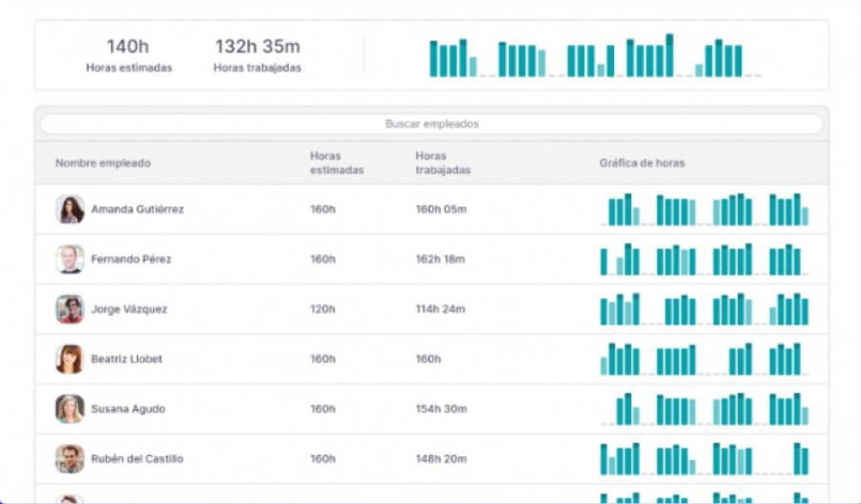Click 154h 30m worked hours for Susana
Image resolution: width=861 pixels, height=504 pixels.
point(441,409)
